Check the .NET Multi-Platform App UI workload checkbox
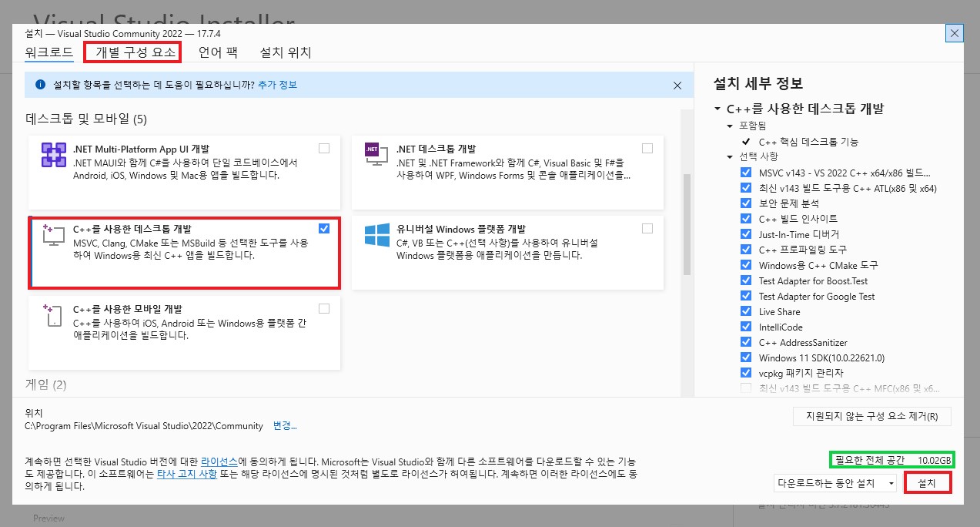 point(324,148)
